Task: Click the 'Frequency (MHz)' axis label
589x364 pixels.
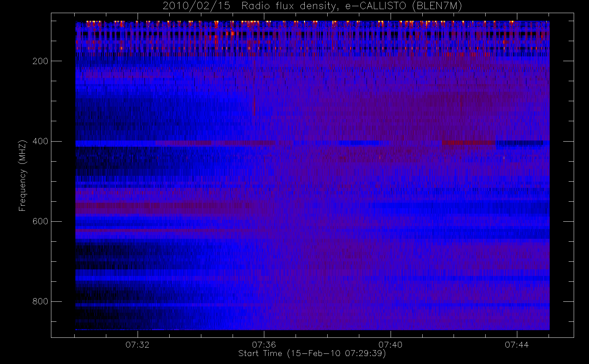Action: tap(23, 175)
